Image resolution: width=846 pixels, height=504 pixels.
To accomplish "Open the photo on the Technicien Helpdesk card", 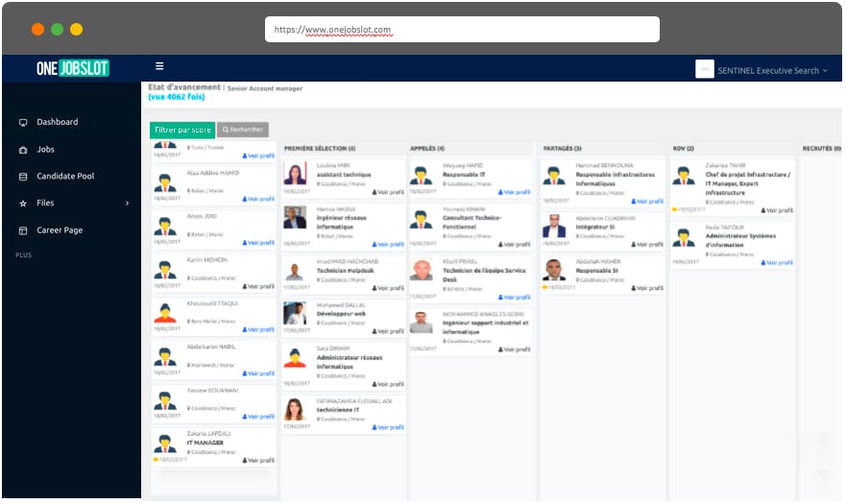I will tap(295, 271).
